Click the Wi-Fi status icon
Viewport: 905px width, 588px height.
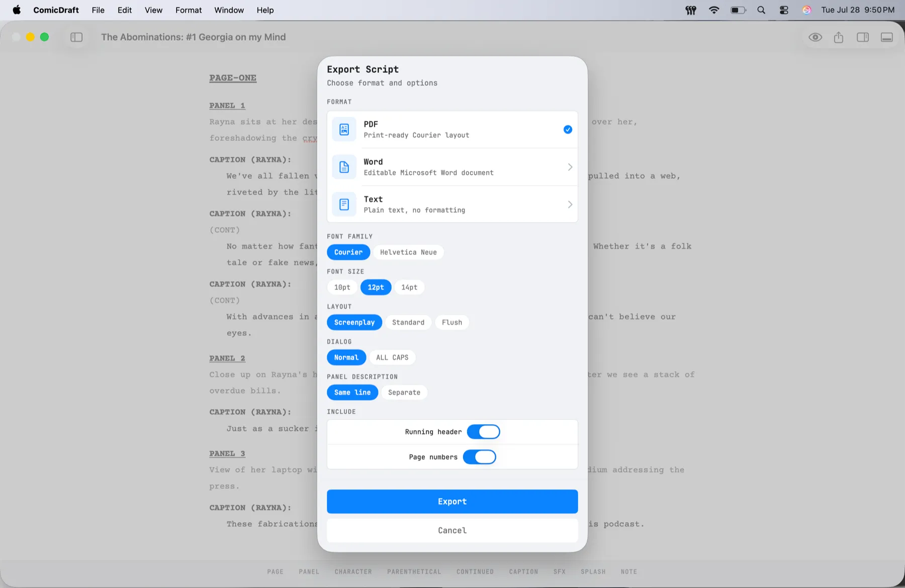click(713, 10)
